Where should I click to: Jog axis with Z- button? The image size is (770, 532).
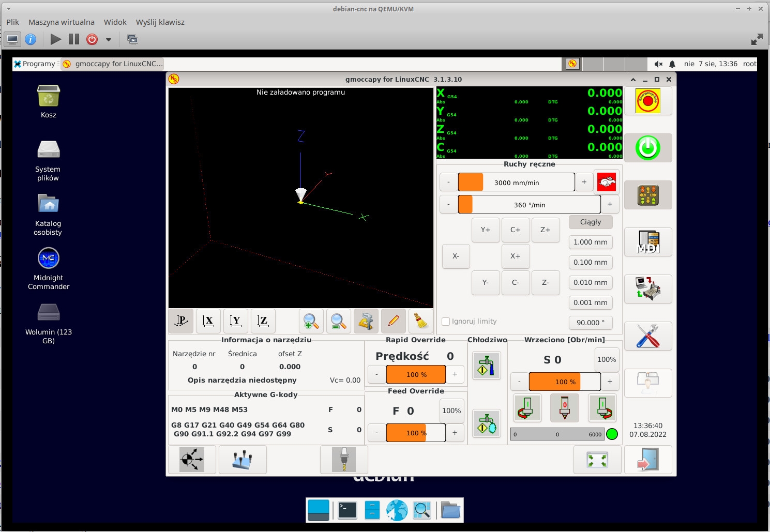point(546,283)
